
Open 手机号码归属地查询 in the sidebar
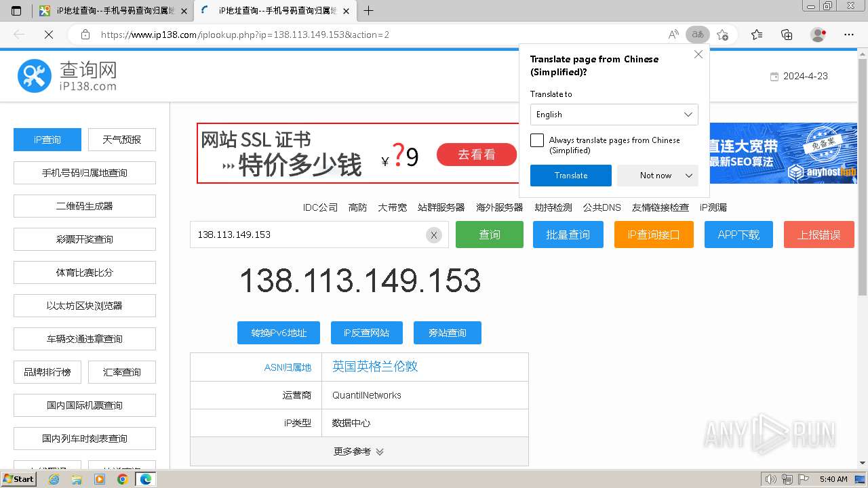tap(85, 173)
